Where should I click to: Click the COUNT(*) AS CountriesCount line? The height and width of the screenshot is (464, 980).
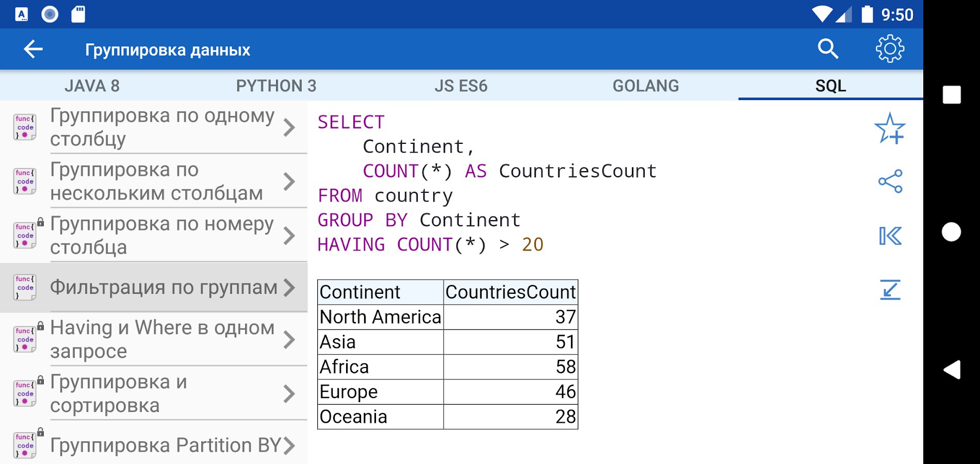[510, 171]
